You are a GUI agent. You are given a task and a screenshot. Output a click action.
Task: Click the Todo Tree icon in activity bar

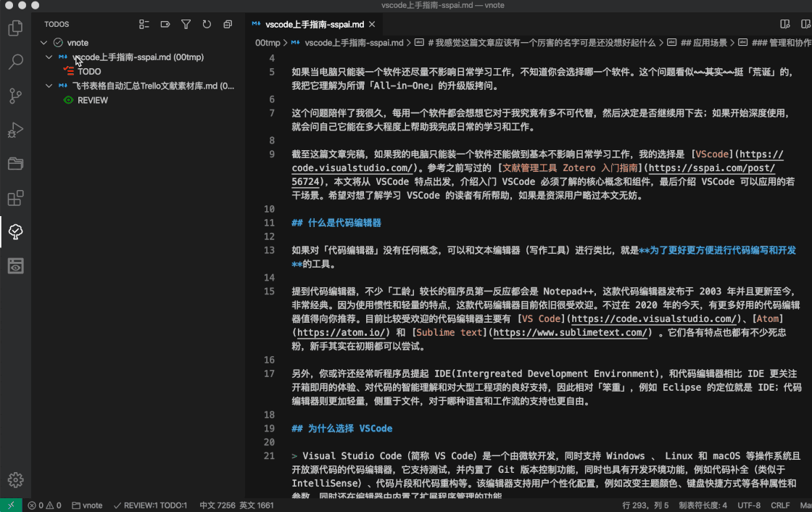(15, 232)
